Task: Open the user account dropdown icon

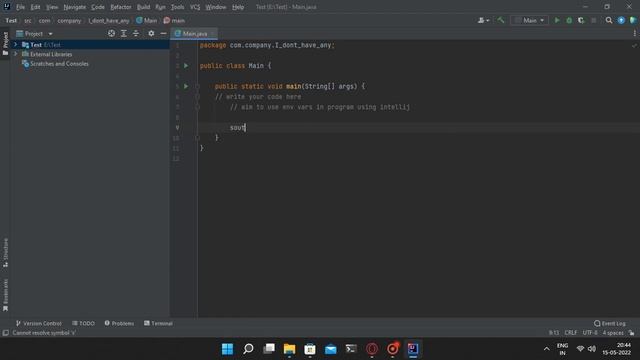Action: click(x=483, y=20)
